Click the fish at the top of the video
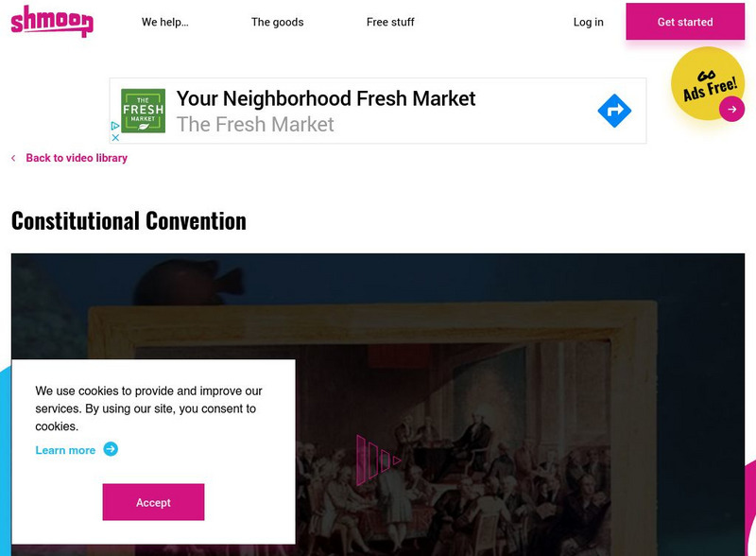This screenshot has height=556, width=756. [194, 275]
